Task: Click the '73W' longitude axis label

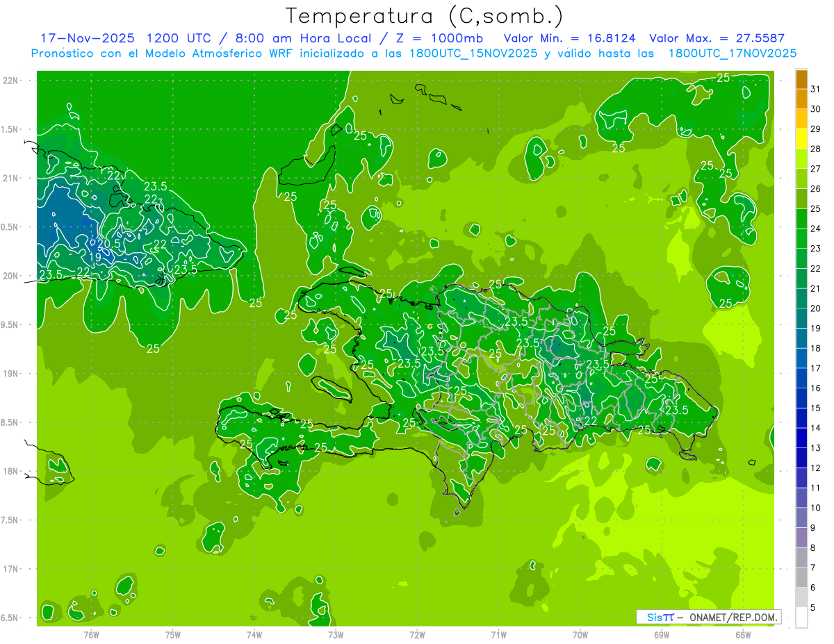Action: (x=336, y=635)
